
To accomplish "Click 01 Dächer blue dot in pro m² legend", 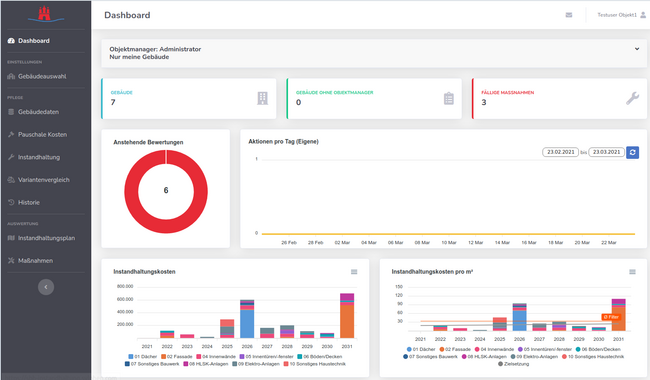I will click(x=409, y=349).
